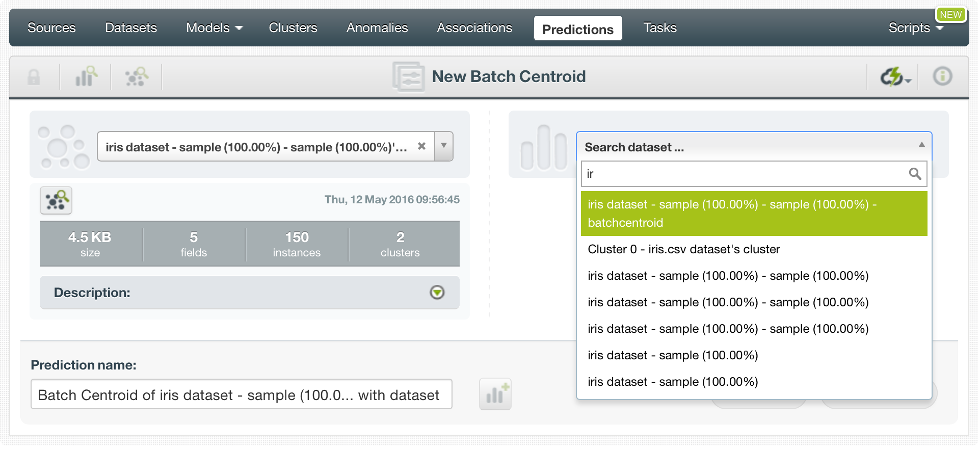The width and height of the screenshot is (980, 449).
Task: Click the 2 clusters stat
Action: click(400, 244)
